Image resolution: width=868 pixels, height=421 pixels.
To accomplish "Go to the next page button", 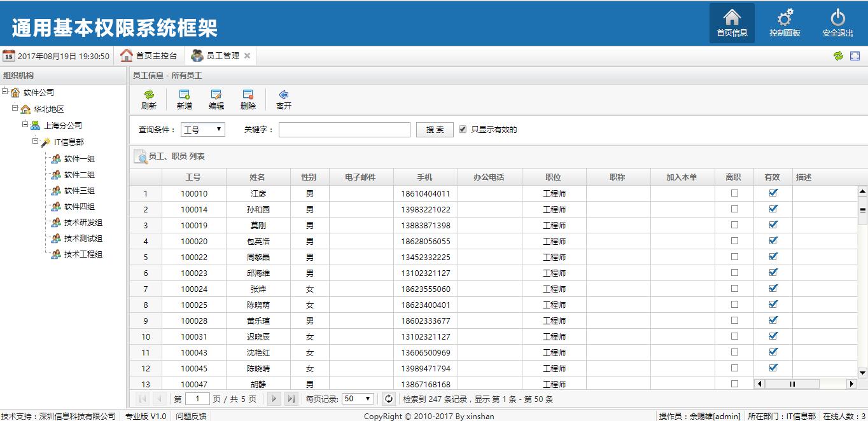I will tap(274, 399).
